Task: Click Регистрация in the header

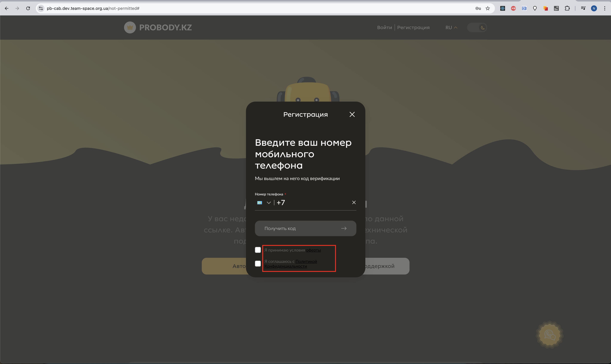Action: coord(413,27)
